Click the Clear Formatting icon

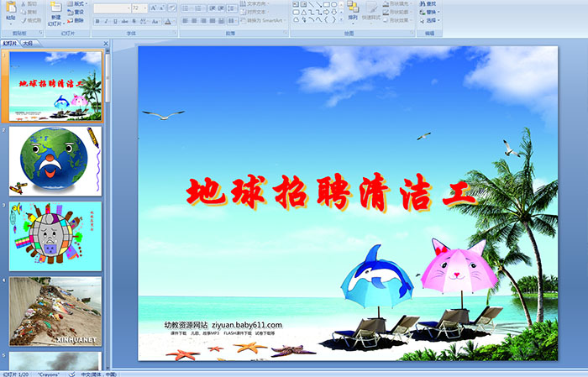(172, 8)
